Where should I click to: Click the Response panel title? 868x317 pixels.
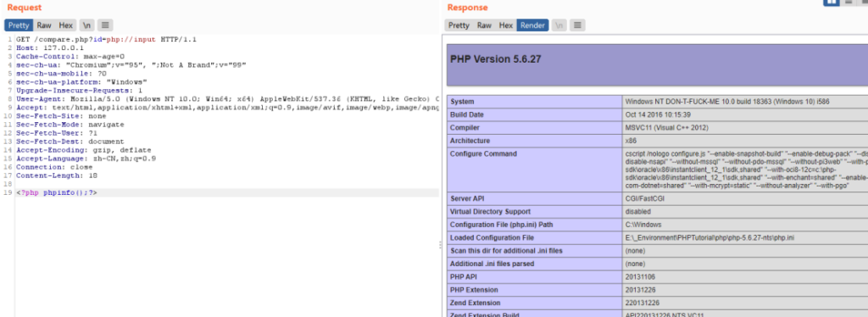[x=468, y=8]
